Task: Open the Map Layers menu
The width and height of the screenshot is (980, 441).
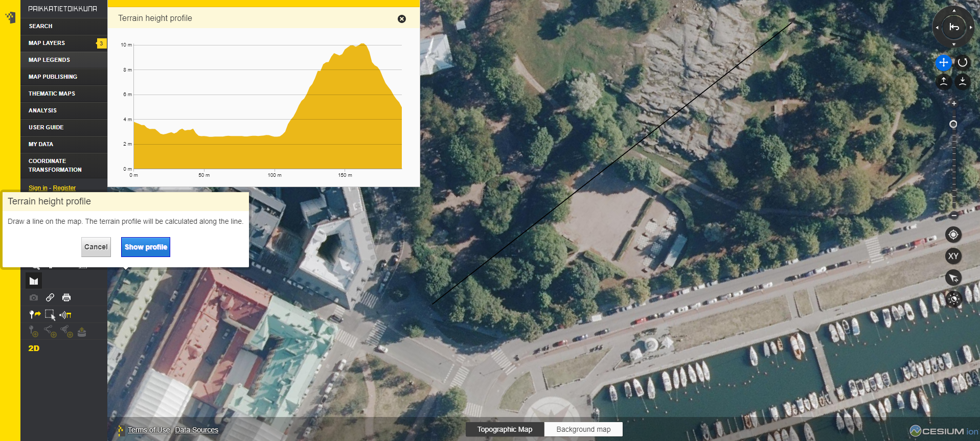Action: click(64, 43)
